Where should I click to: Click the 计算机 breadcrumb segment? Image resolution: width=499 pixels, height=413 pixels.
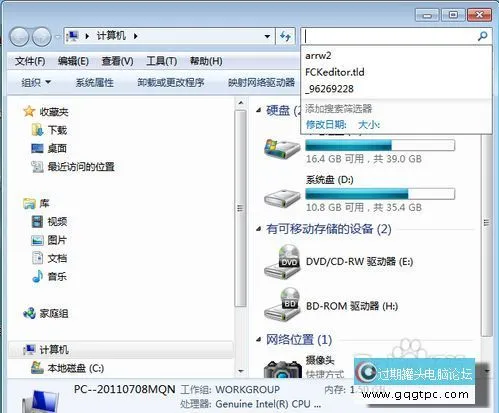coord(111,36)
